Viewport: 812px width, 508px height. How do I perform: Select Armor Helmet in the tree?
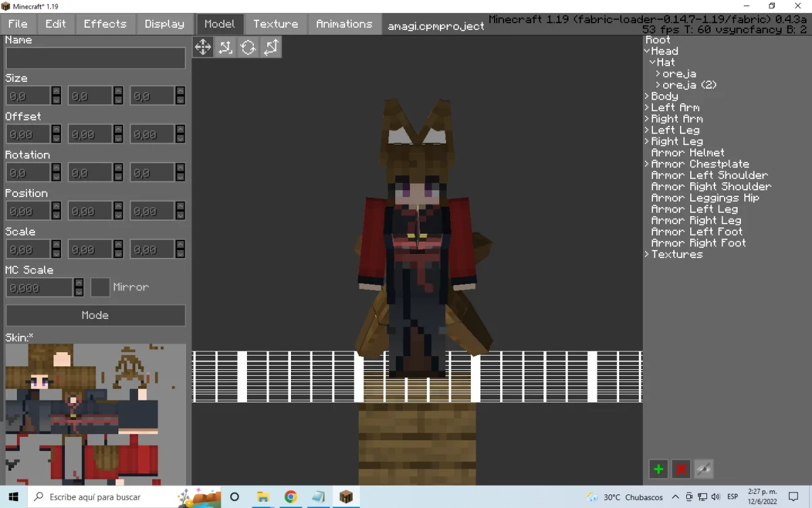pos(687,153)
